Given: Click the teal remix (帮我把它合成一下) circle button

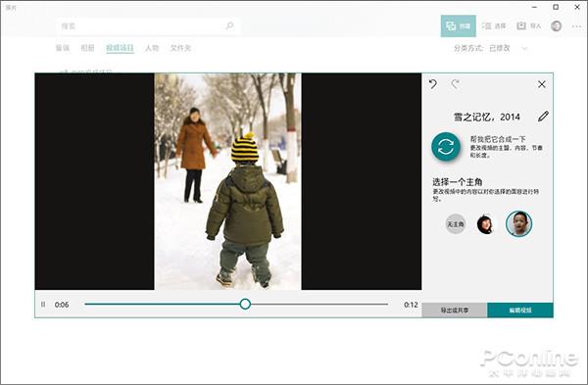Looking at the screenshot, I should pos(446,147).
